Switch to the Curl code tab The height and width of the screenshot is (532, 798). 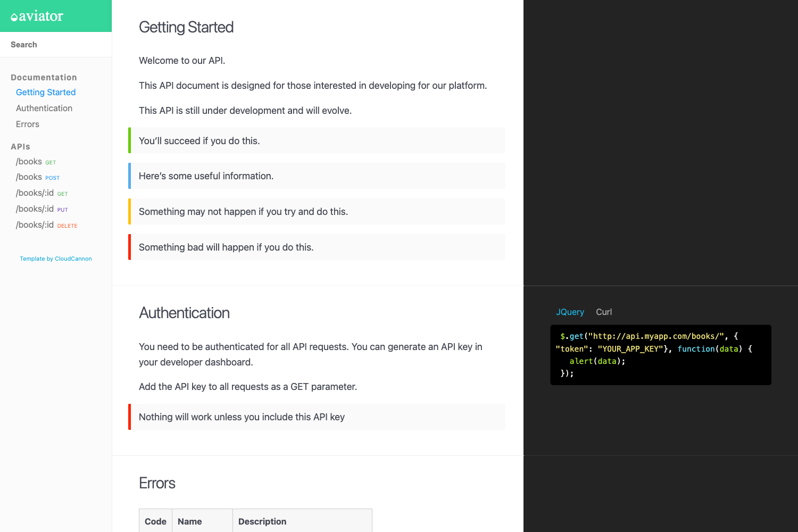coord(604,312)
